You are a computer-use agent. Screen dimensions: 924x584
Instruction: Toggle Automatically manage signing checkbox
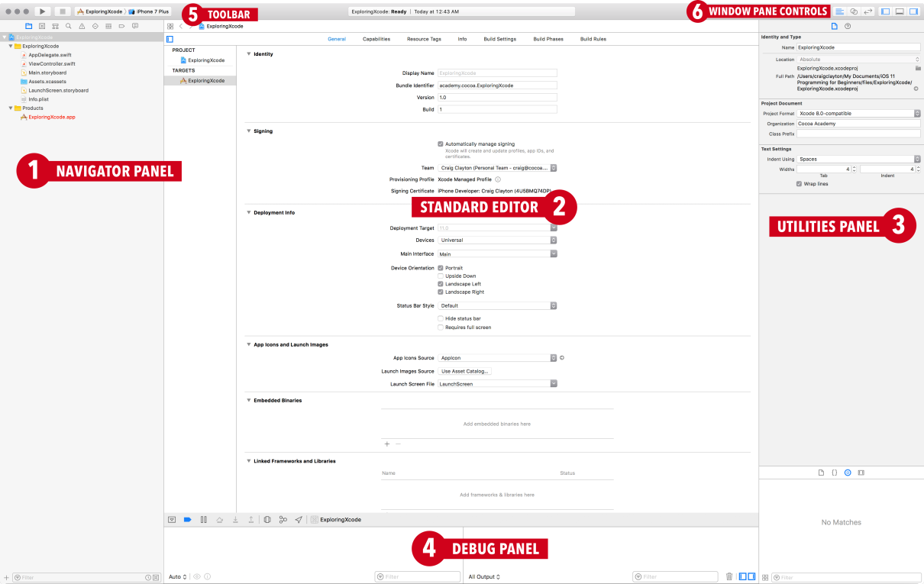point(441,144)
